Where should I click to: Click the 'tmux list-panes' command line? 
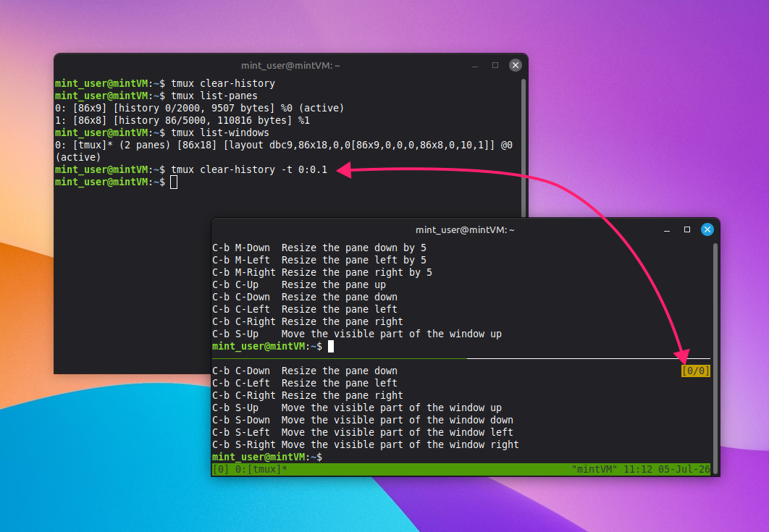pyautogui.click(x=214, y=96)
